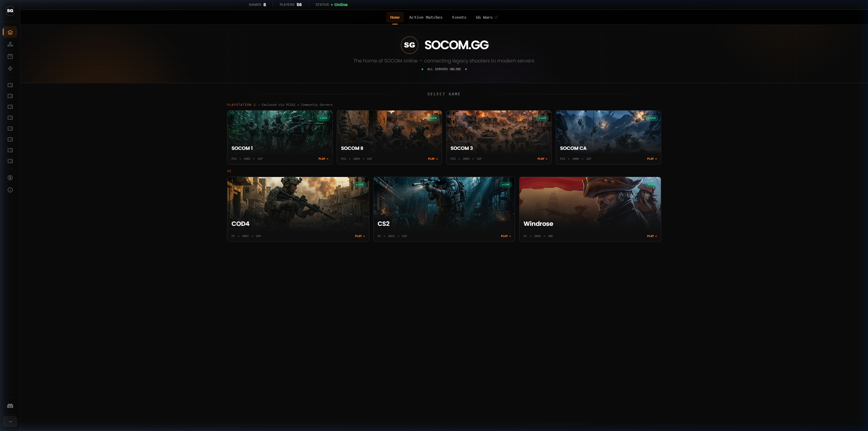
Task: Click the STATUS Online indicator
Action: (x=331, y=5)
